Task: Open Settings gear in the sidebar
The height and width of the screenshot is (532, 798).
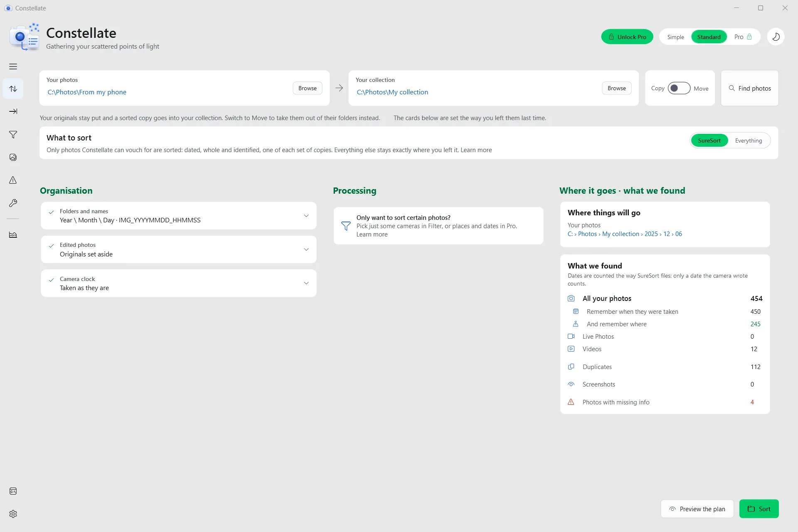Action: [13, 514]
